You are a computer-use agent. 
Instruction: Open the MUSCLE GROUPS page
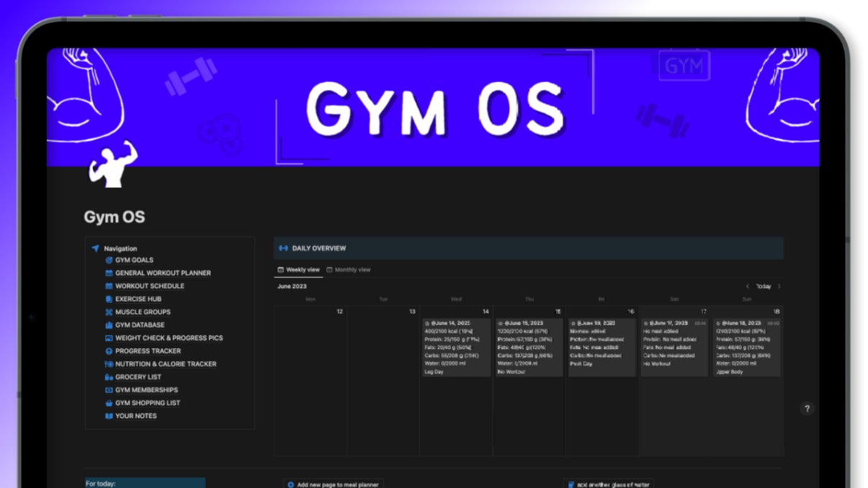click(143, 312)
